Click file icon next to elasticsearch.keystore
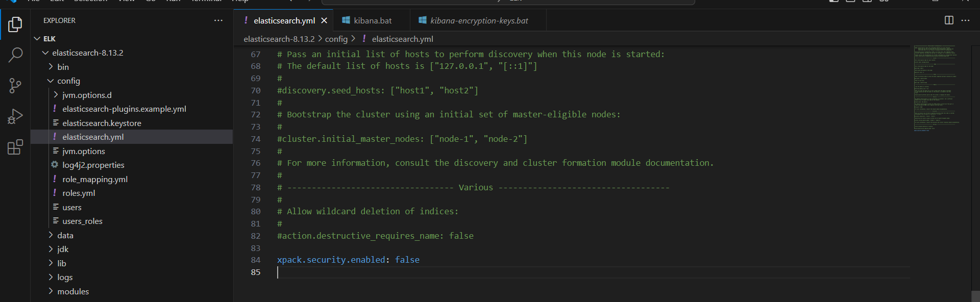 pos(56,123)
